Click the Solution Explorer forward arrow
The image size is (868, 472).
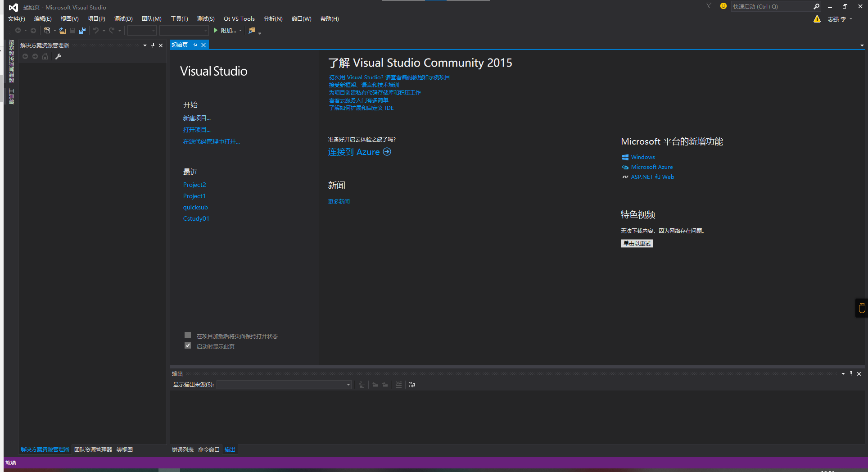(x=35, y=56)
